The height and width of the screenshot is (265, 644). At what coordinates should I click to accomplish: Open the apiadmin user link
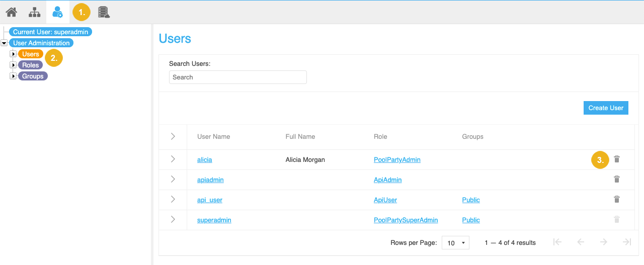point(210,180)
